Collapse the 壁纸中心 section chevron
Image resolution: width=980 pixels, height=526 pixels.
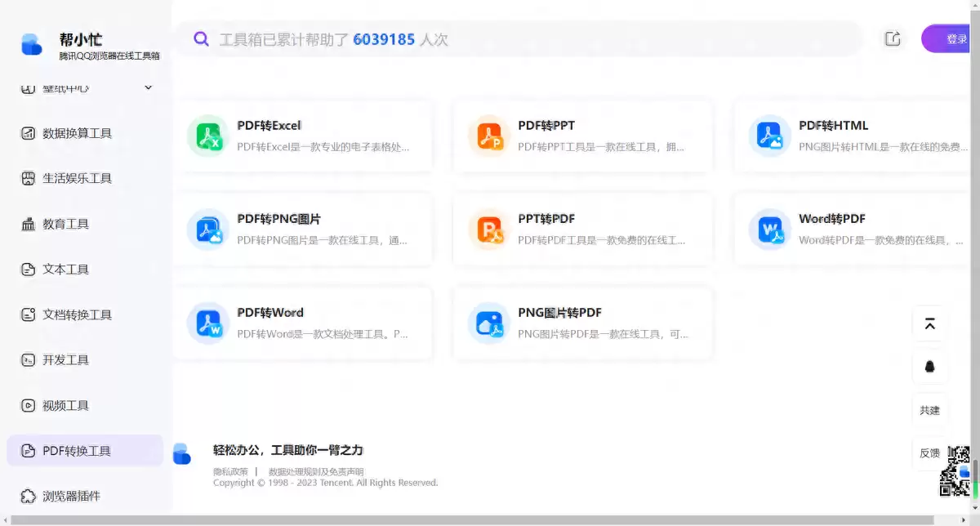pos(148,87)
